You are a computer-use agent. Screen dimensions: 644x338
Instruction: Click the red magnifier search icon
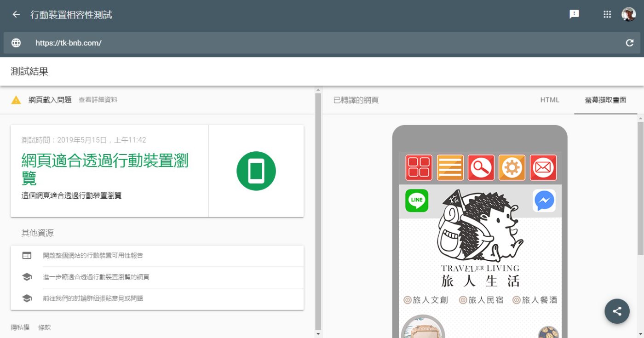click(x=481, y=167)
